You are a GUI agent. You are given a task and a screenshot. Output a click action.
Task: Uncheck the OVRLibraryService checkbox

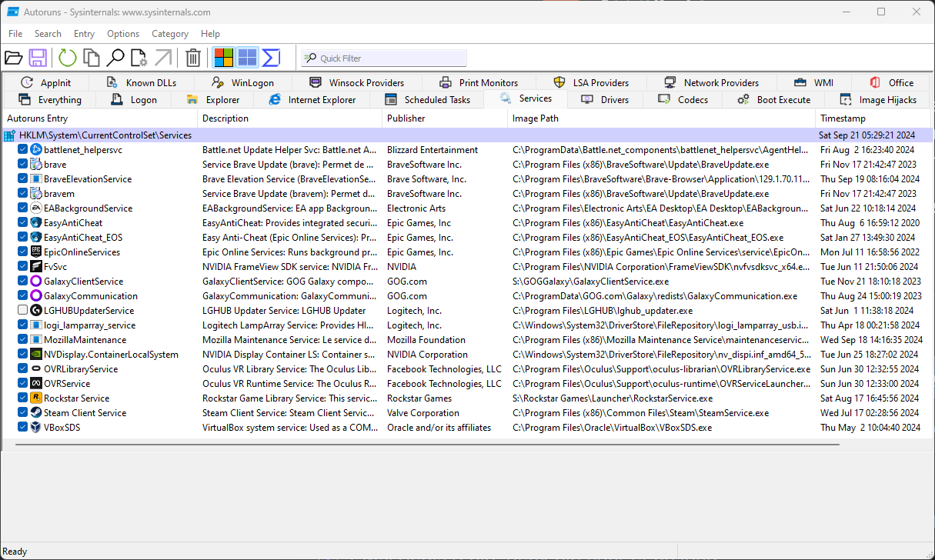(x=22, y=369)
